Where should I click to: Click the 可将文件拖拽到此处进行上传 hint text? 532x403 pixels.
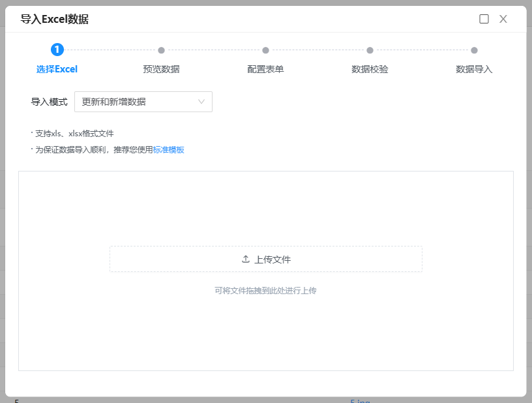(265, 291)
